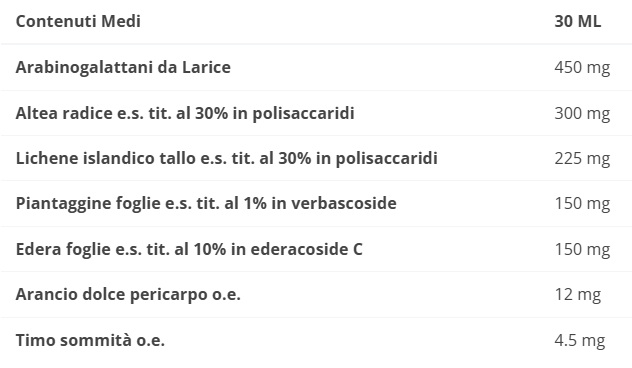
Task: Click the word polisaccaridi in Altea row
Action: point(304,114)
